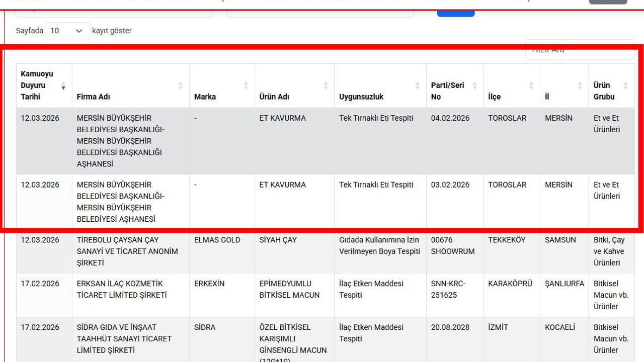Click sort icon in Uygunsuzluk header
This screenshot has width=644, height=362.
(x=417, y=86)
